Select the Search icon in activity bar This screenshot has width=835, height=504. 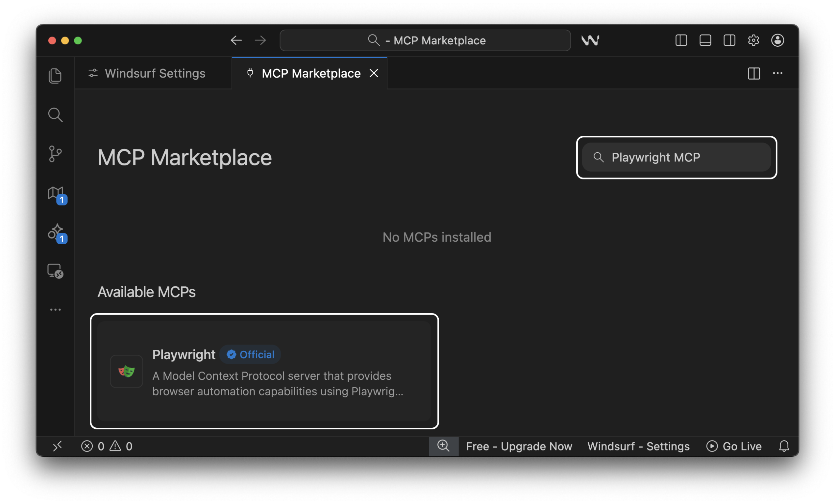[x=55, y=115]
